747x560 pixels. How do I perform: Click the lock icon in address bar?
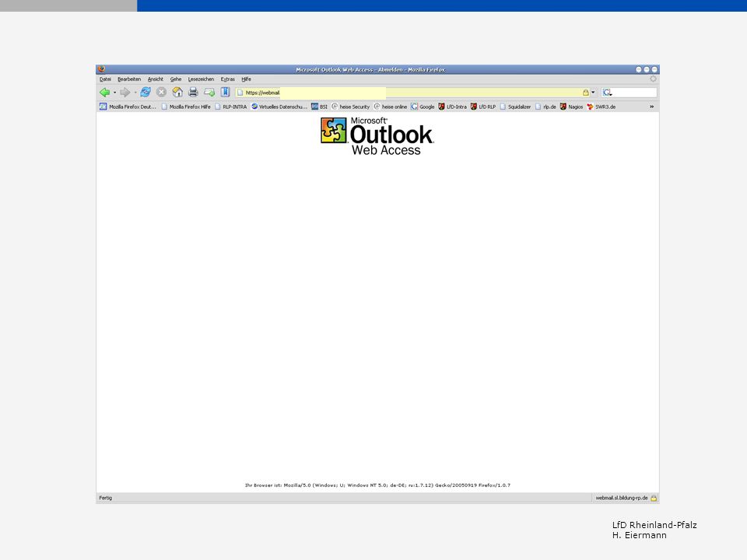(x=585, y=93)
